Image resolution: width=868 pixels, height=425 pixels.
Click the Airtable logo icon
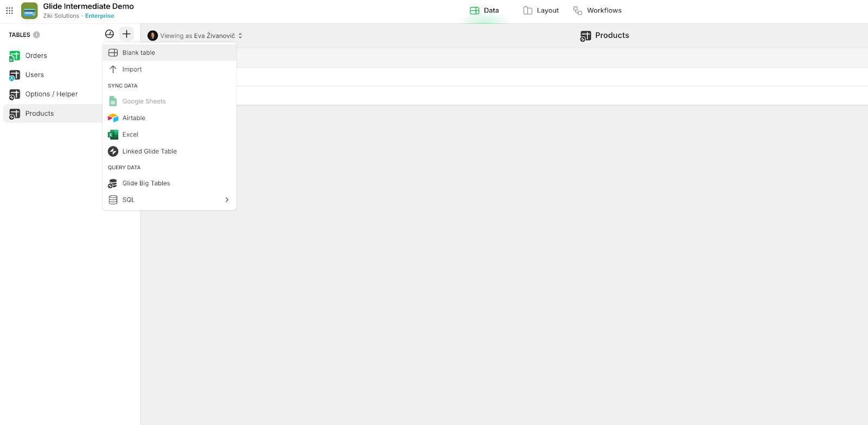point(113,118)
